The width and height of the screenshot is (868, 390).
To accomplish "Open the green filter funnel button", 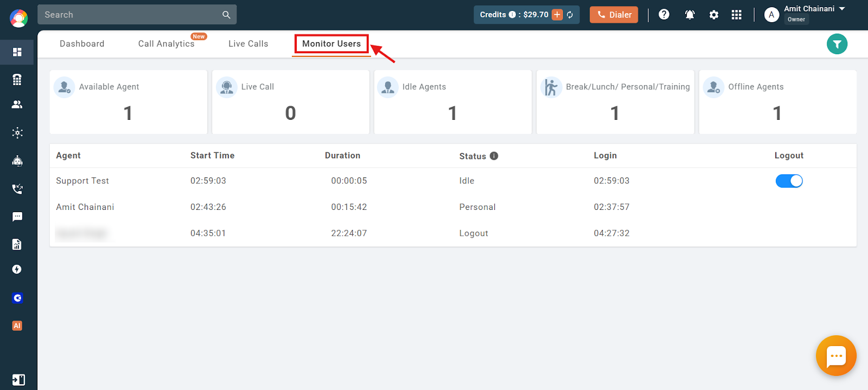I will click(837, 44).
